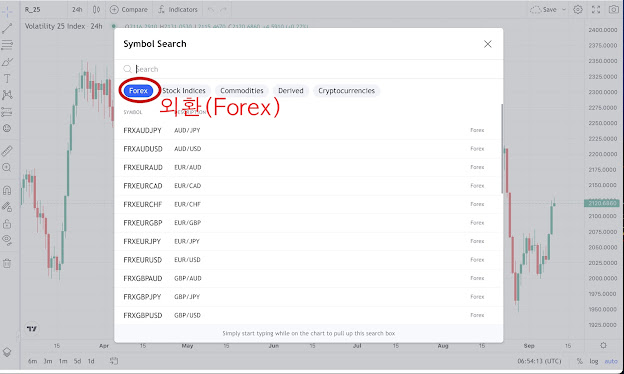Close the Symbol Search dialog
Screen dimensions: 624x374
488,44
